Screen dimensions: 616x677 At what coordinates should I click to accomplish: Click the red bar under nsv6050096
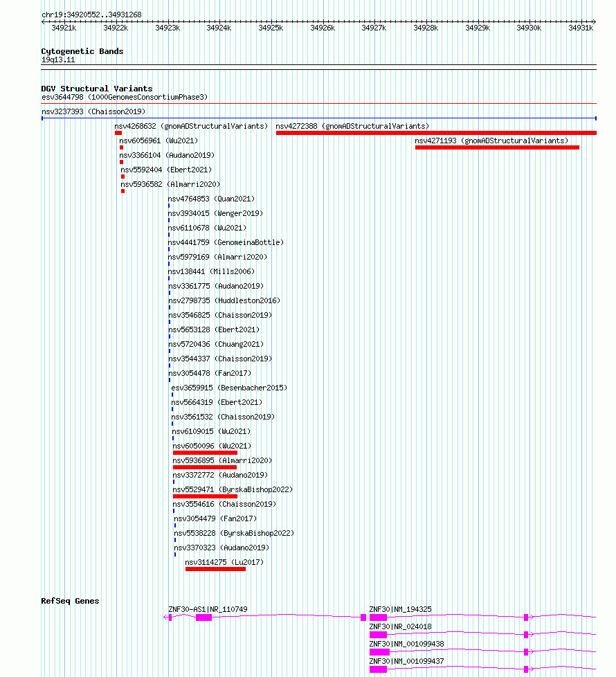(205, 453)
